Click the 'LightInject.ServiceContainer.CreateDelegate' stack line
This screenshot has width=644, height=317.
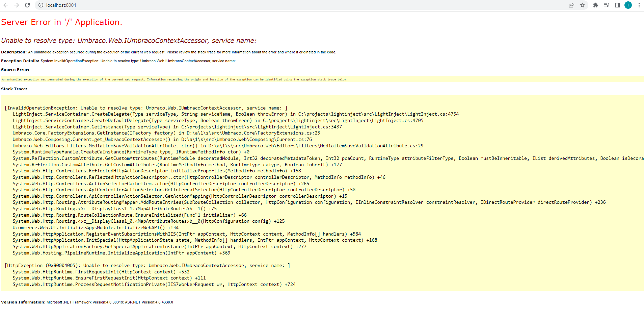pos(236,114)
